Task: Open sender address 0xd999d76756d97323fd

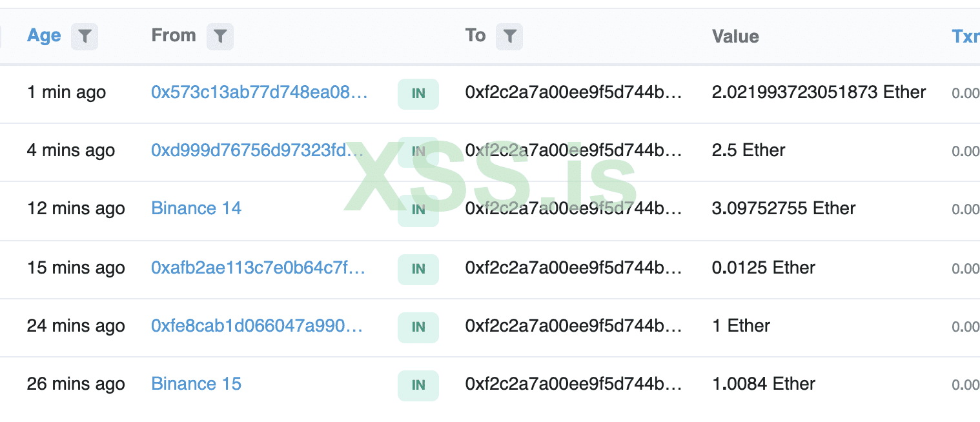Action: point(258,150)
